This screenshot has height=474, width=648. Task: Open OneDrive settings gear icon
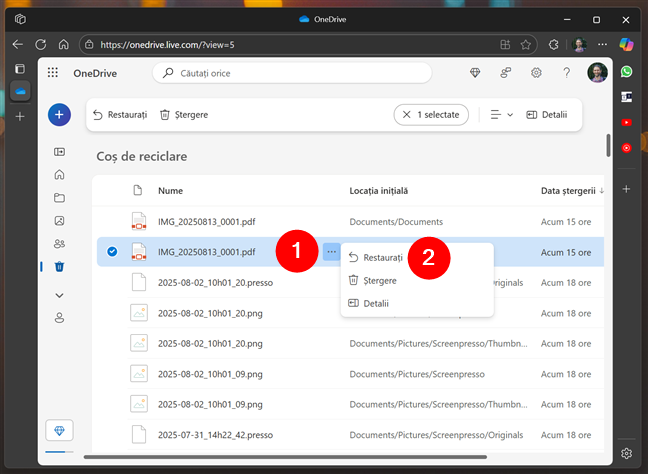pos(536,73)
